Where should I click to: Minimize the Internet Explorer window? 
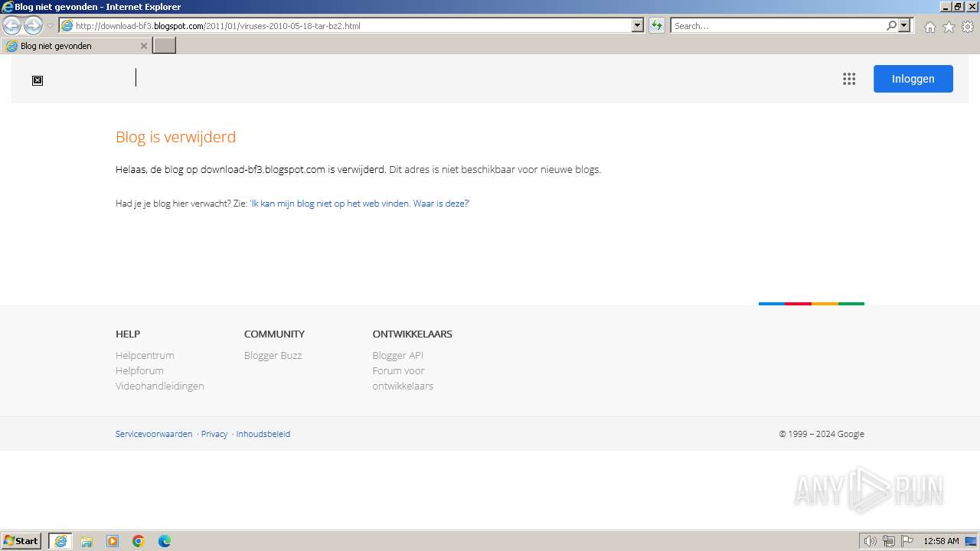tap(945, 7)
